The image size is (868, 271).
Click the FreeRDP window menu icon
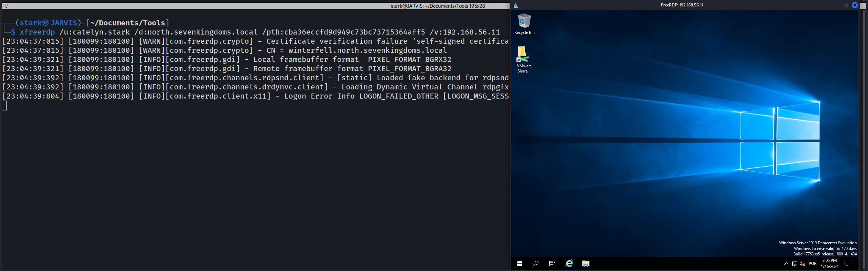(x=516, y=5)
